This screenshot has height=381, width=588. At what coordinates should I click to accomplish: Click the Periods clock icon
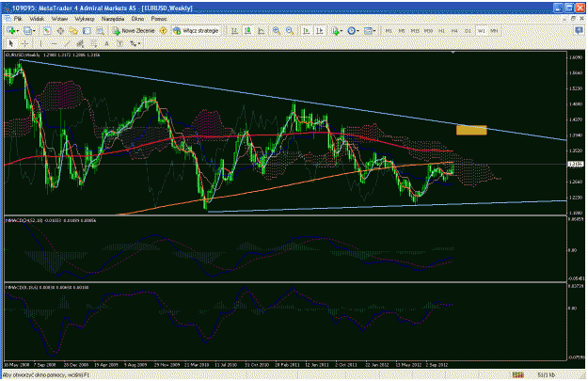(x=351, y=31)
